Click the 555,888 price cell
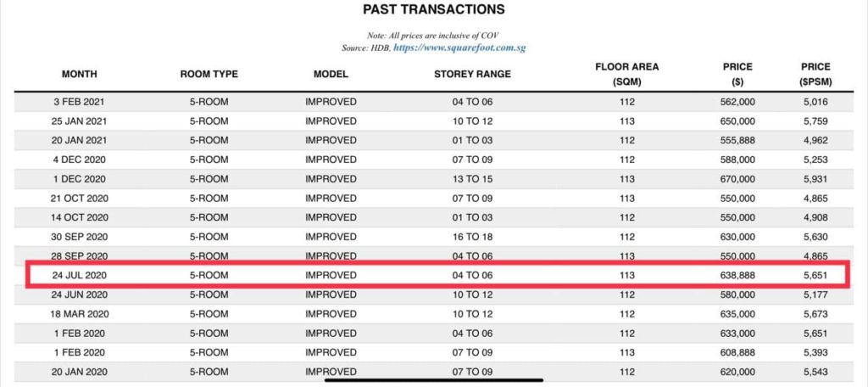This screenshot has height=387, width=868. 737,140
